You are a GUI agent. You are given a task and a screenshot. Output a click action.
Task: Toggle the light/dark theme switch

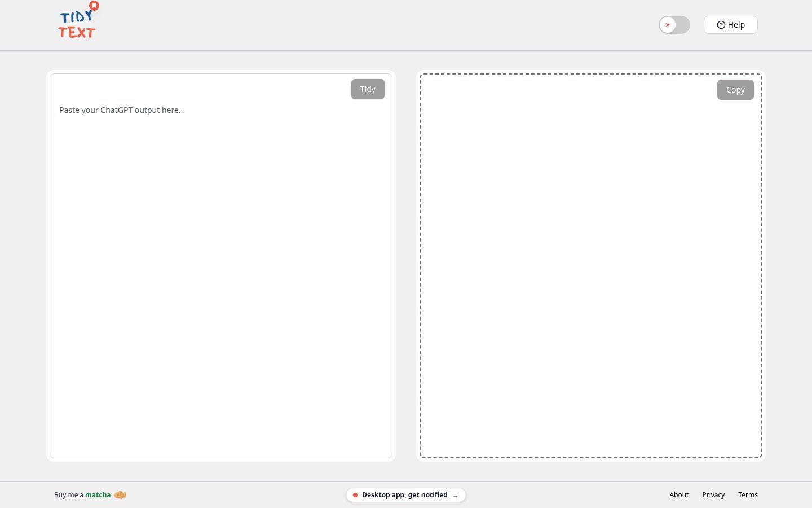(x=674, y=25)
